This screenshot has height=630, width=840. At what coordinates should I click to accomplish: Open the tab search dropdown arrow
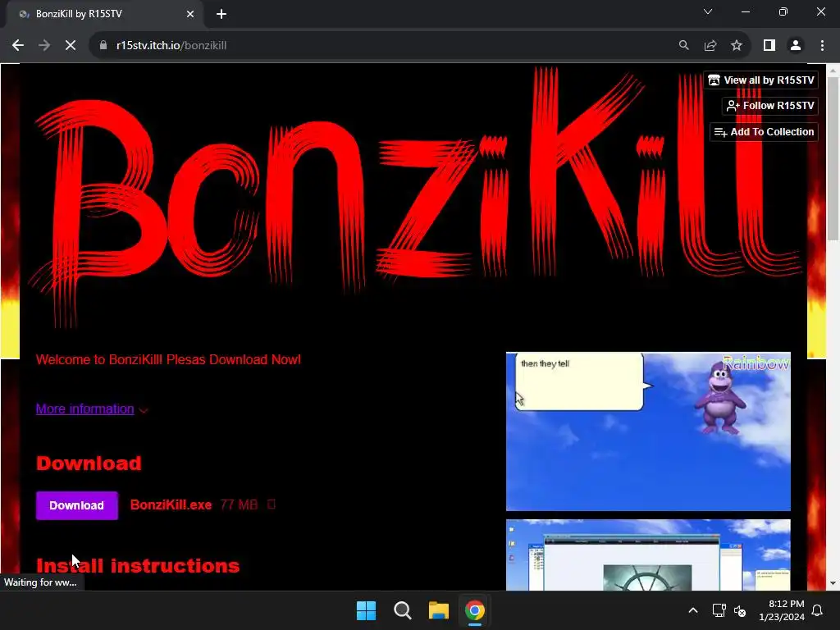tap(708, 11)
